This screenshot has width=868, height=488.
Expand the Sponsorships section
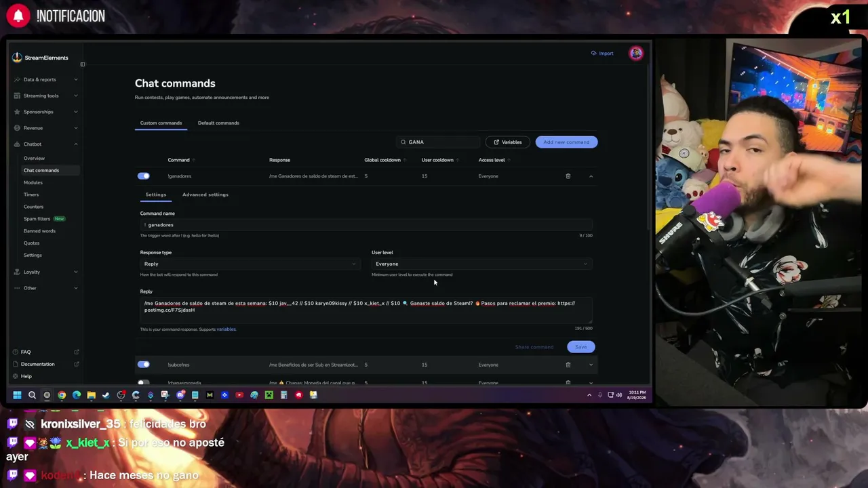pos(46,112)
